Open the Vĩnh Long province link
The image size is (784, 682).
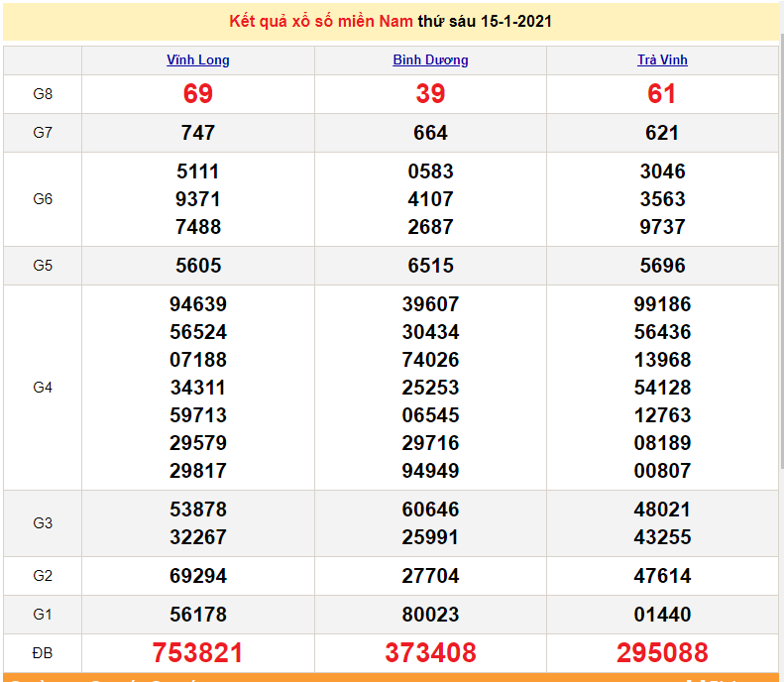tap(198, 59)
